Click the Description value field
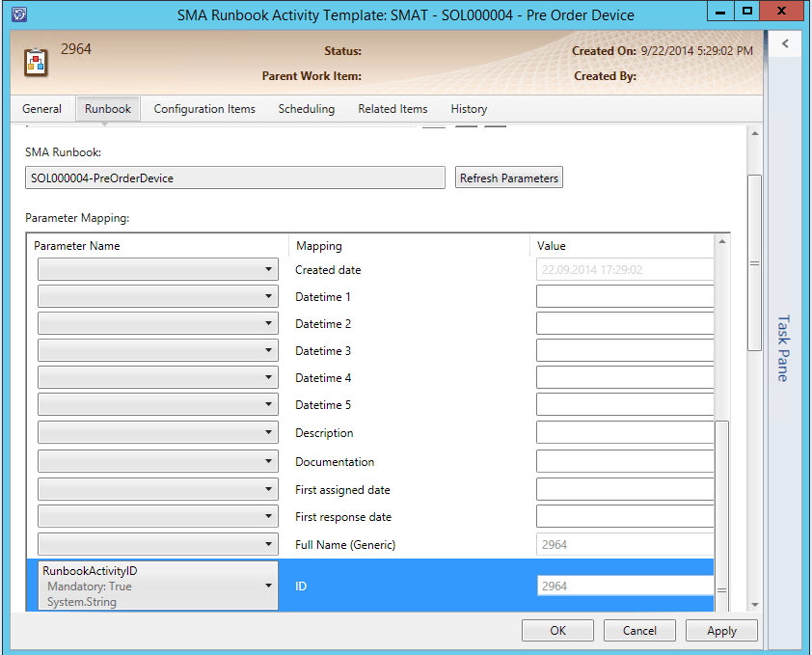This screenshot has height=655, width=812. tap(625, 432)
